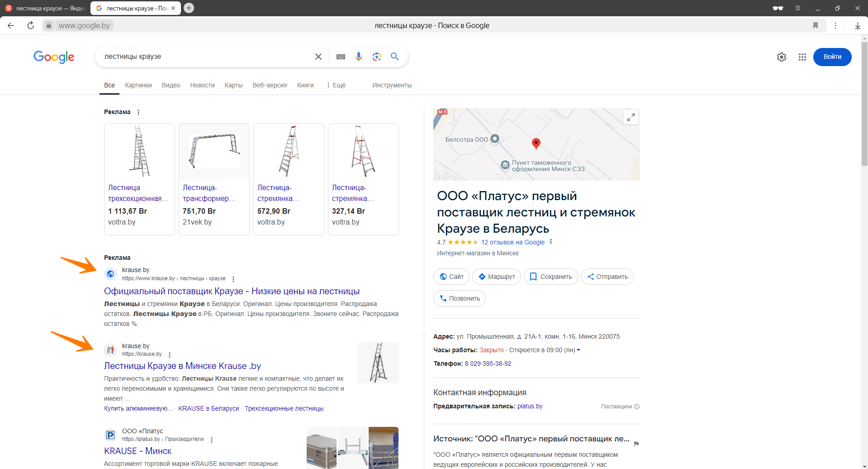Open Google settings gear icon

click(x=782, y=57)
